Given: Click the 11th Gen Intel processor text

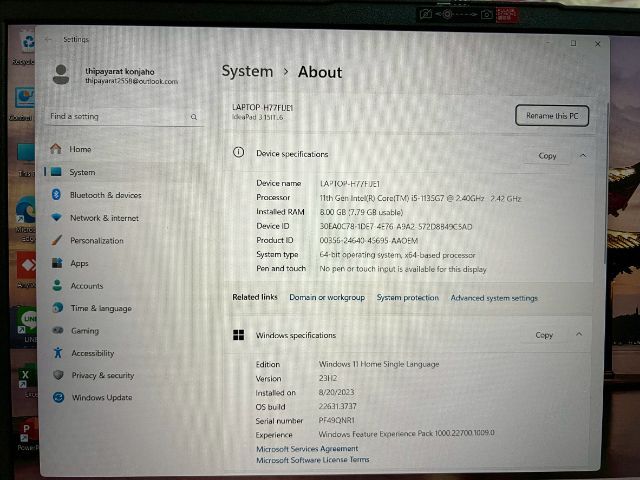Looking at the screenshot, I should (x=420, y=198).
